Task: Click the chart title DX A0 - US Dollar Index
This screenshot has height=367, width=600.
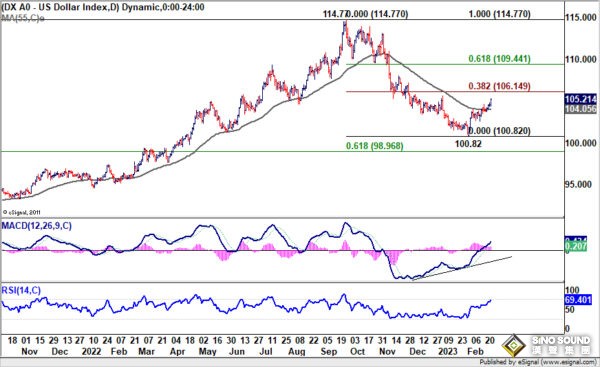Action: [55, 7]
